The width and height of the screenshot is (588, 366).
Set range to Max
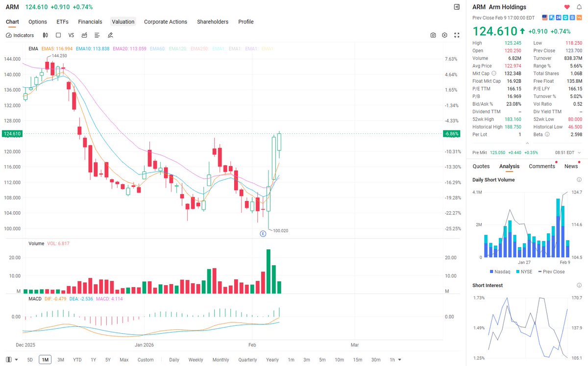(x=124, y=360)
